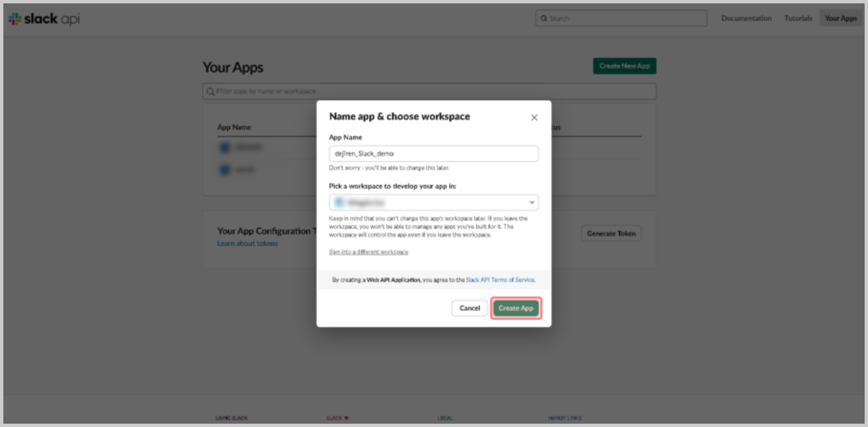The width and height of the screenshot is (868, 427).
Task: Click the Create New App button
Action: click(624, 66)
